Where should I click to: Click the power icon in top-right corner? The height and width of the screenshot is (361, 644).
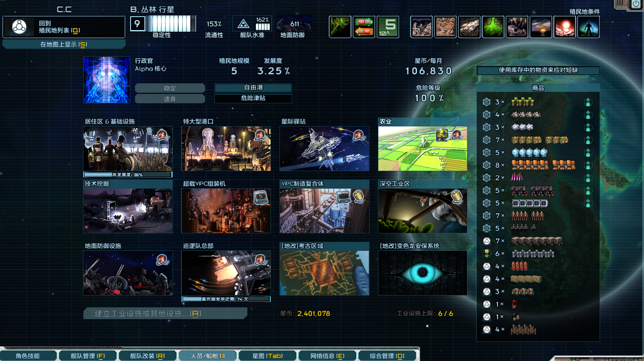point(636,4)
